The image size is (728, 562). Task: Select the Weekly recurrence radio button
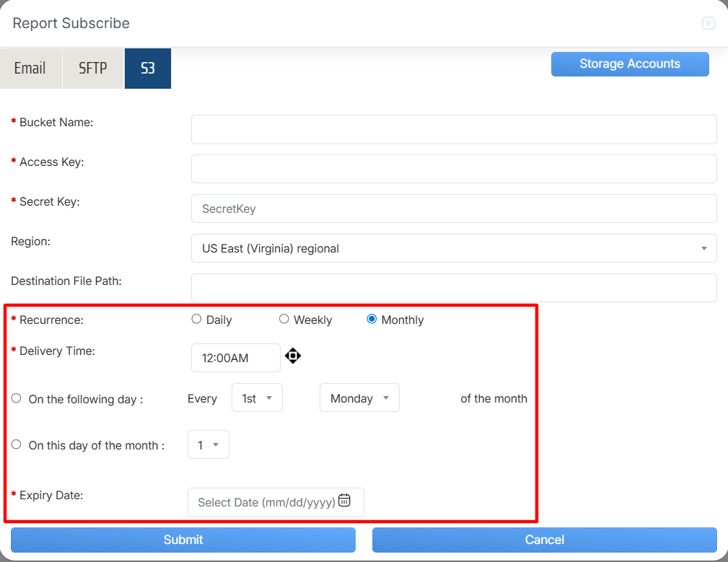tap(284, 319)
